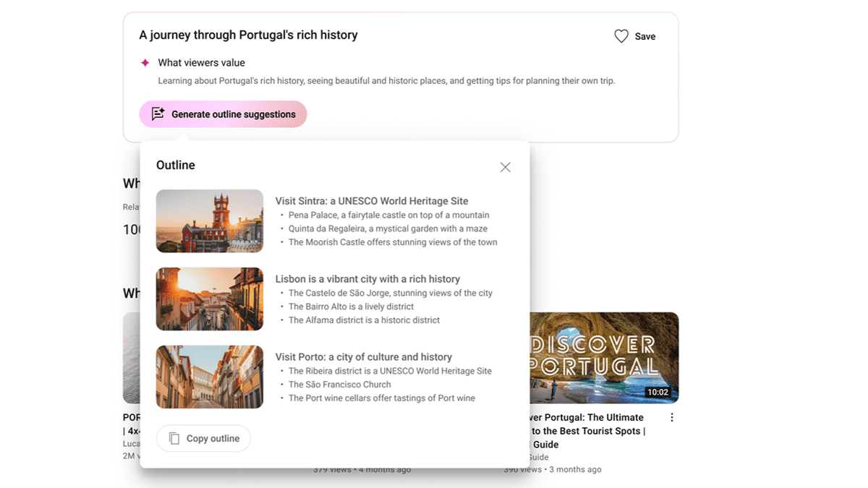This screenshot has width=868, height=488.
Task: Open the three-dot menu for the Discover Portugal video
Action: (672, 417)
